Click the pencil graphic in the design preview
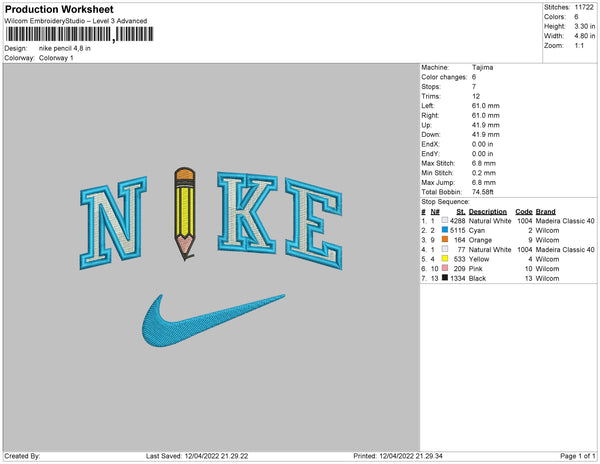The width and height of the screenshot is (600, 464). tap(185, 214)
